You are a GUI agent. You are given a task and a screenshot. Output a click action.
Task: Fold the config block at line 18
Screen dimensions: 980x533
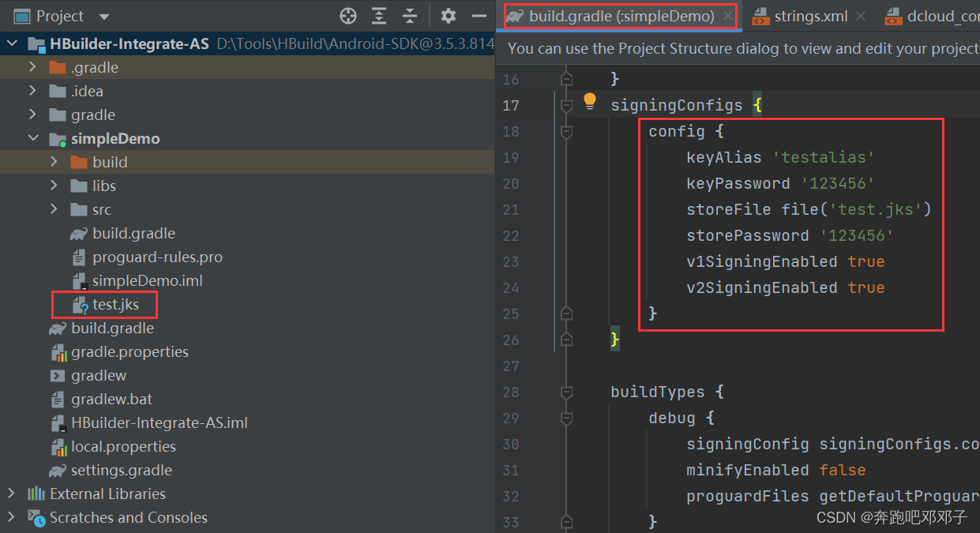tap(566, 131)
